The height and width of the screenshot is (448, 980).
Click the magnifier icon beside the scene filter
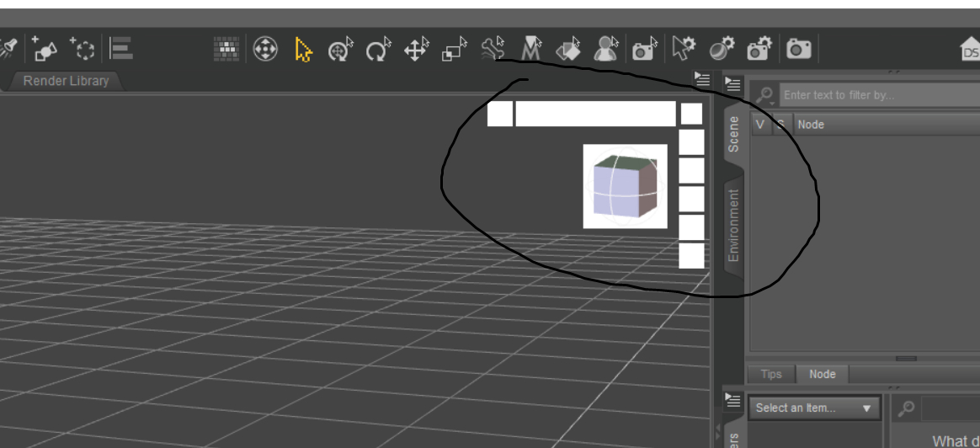764,95
